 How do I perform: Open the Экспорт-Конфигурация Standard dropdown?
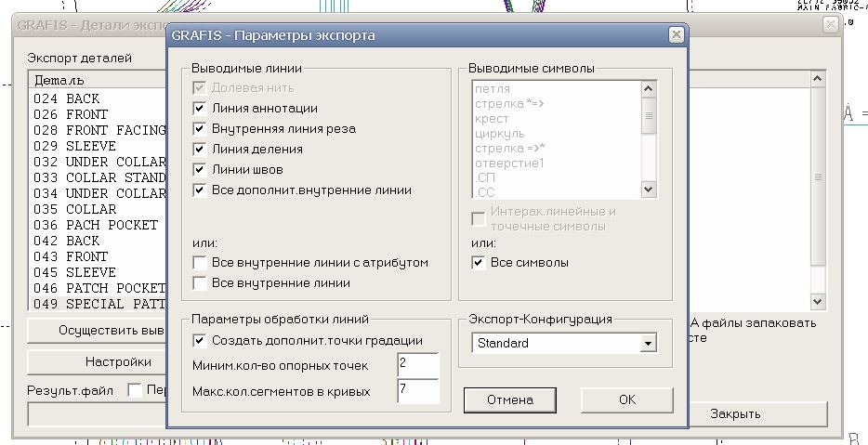[x=648, y=343]
